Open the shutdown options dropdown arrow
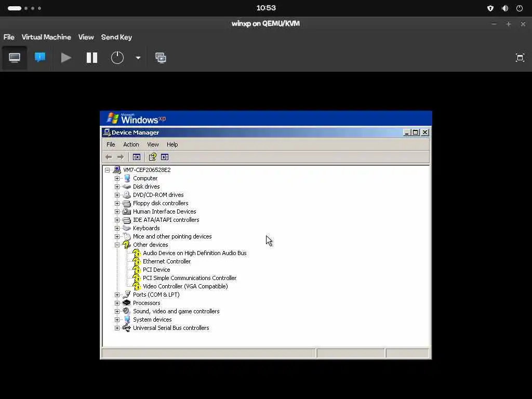The width and height of the screenshot is (532, 399). click(x=138, y=58)
